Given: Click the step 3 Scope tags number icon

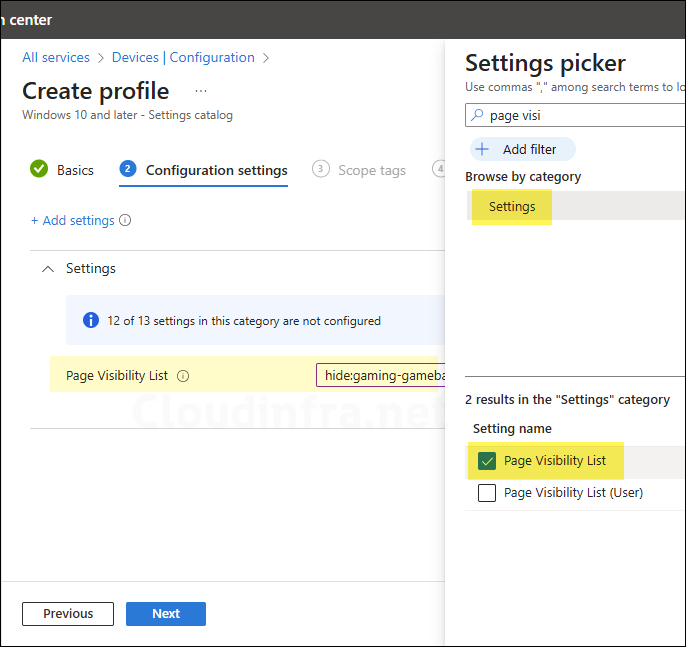Looking at the screenshot, I should (320, 169).
